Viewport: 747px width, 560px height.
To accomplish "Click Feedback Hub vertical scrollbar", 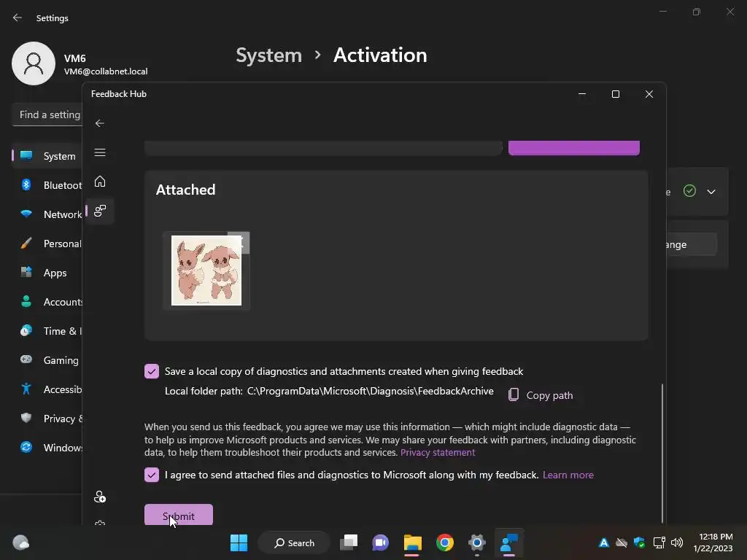I will 662,452.
